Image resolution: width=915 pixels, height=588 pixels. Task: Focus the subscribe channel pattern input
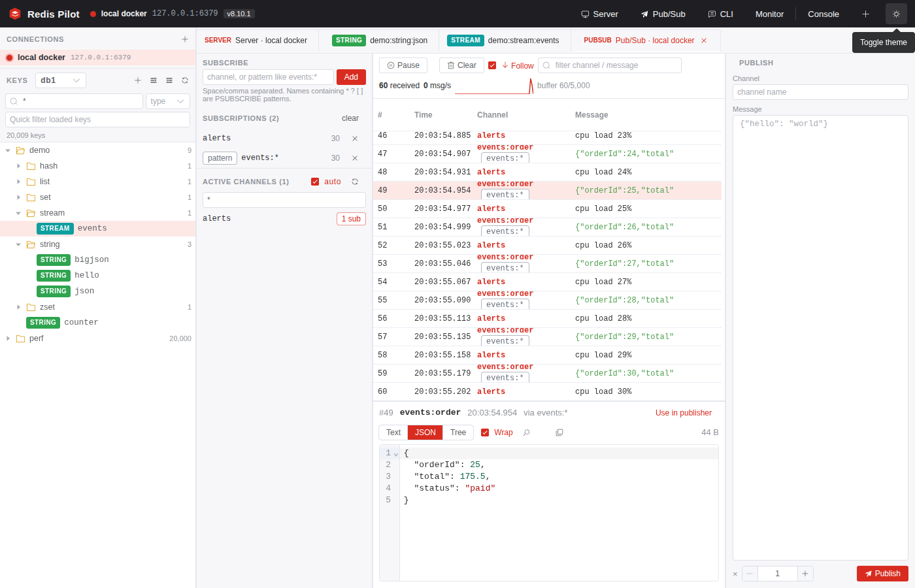pyautogui.click(x=268, y=77)
